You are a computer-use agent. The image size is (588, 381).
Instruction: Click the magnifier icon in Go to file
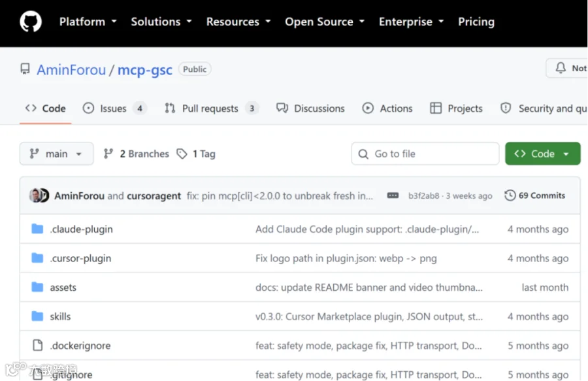(363, 154)
